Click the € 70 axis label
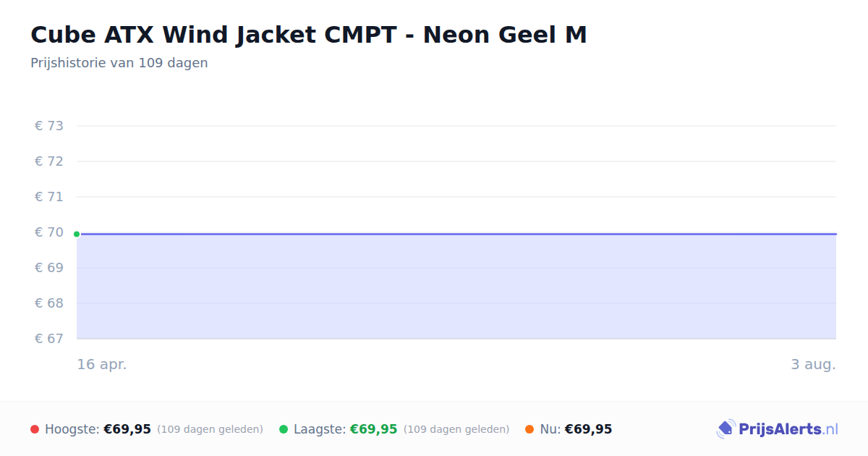Screen dimensions: 868x456 (x=49, y=232)
